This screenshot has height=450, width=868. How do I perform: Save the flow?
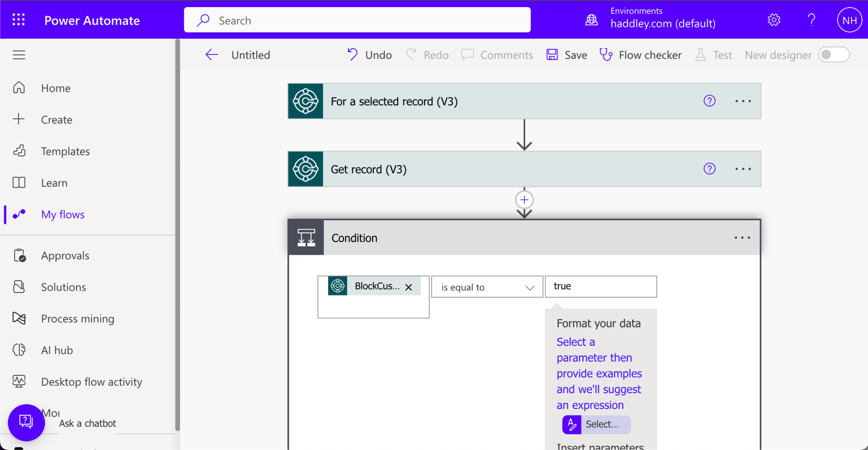(566, 55)
